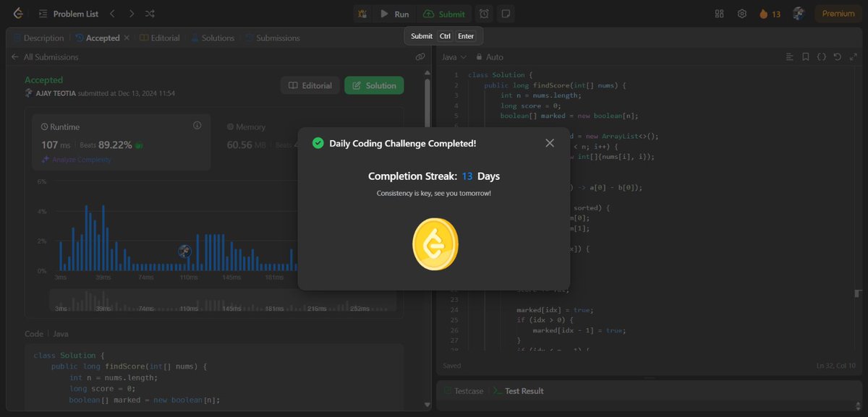Submit the solution
The image size is (868, 417).
pyautogui.click(x=444, y=14)
